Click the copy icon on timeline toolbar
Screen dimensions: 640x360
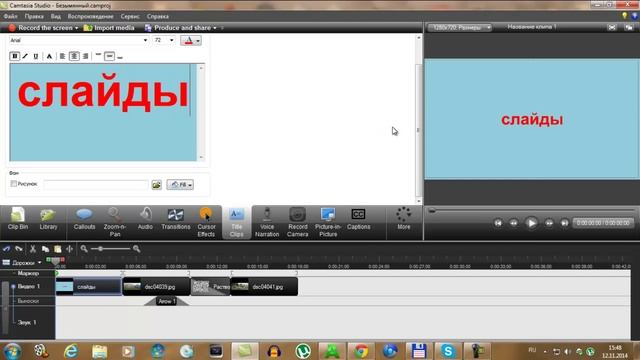tap(45, 249)
